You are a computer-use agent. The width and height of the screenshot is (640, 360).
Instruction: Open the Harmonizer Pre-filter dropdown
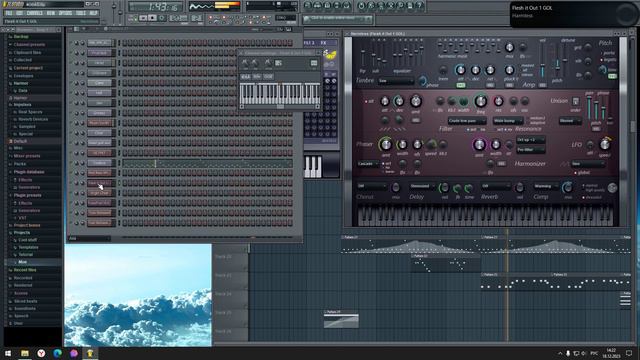pyautogui.click(x=530, y=150)
